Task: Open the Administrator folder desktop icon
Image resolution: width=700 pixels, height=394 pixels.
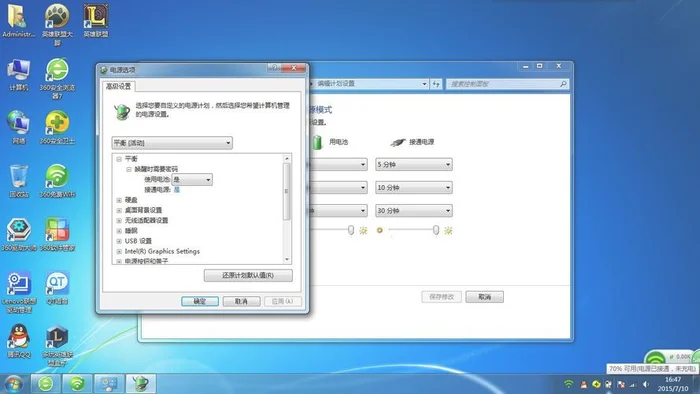Action: (x=18, y=20)
